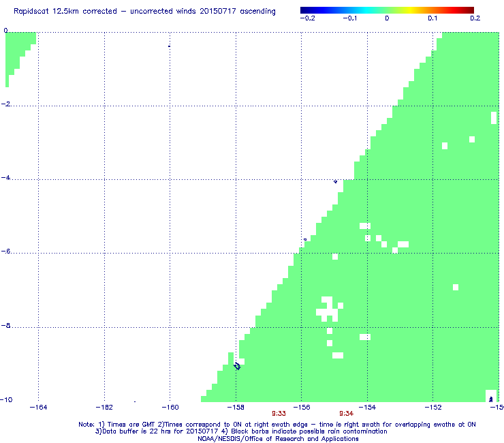This screenshot has height=443, width=504.
Task: Click the plot title 'Rapidscat 12.5km corrected – uncorrected winds 20150717 ascending'
Action: tap(144, 12)
